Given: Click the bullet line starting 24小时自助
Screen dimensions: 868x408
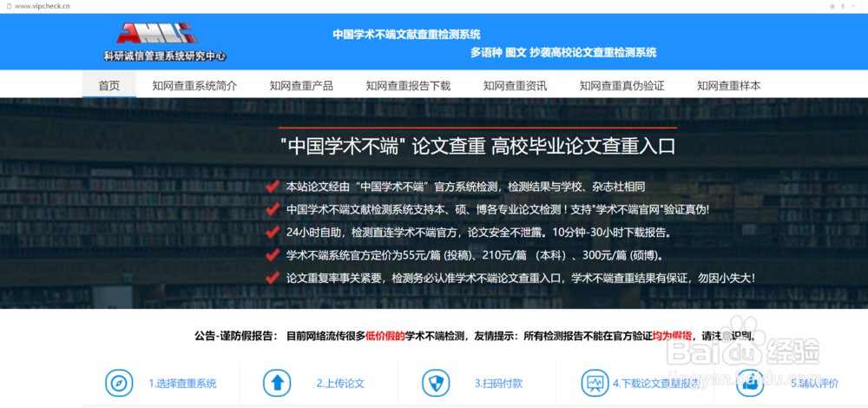Looking at the screenshot, I should [479, 233].
